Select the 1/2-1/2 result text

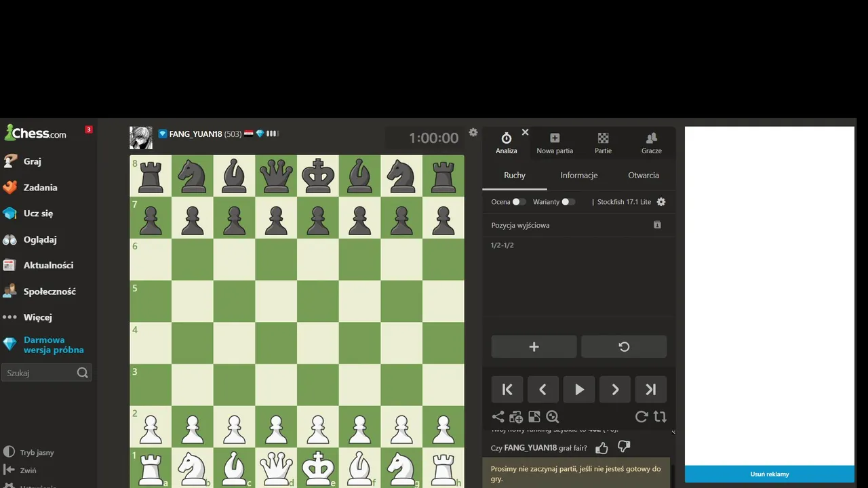[502, 245]
